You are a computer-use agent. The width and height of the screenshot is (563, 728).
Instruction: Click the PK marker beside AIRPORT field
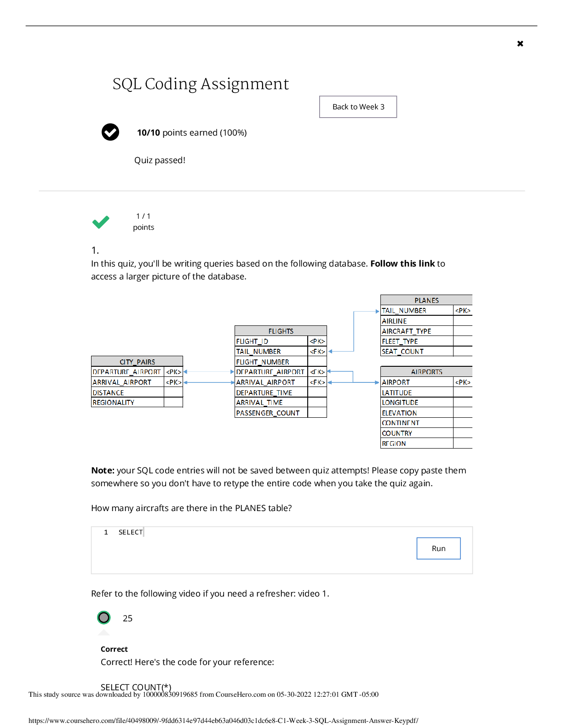click(x=462, y=382)
